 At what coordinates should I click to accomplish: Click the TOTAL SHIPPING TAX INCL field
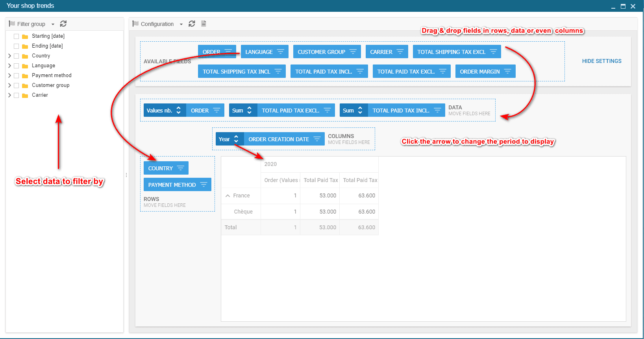236,72
